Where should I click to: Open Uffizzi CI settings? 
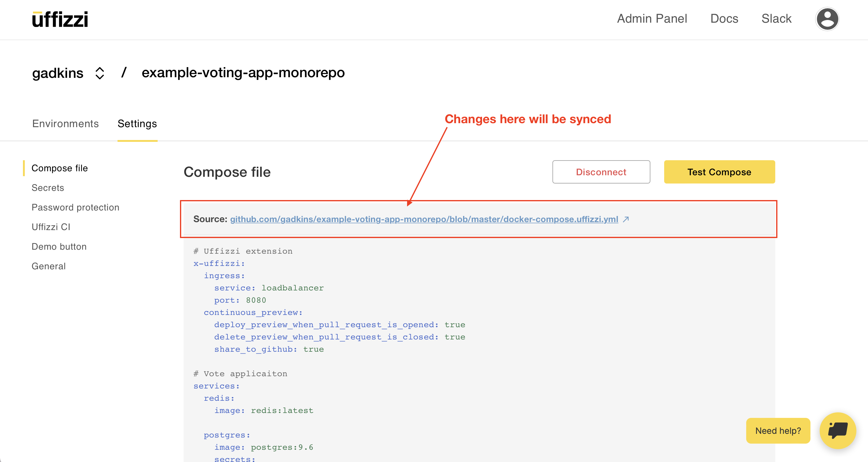pos(51,227)
